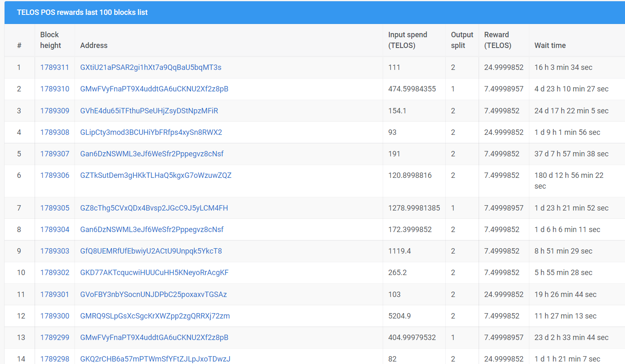Open block 1789301 link
The width and height of the screenshot is (625, 364).
point(55,295)
